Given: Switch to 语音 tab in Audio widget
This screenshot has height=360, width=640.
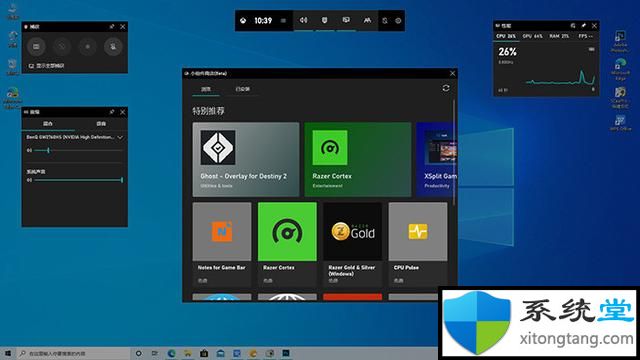Looking at the screenshot, I should tap(101, 124).
